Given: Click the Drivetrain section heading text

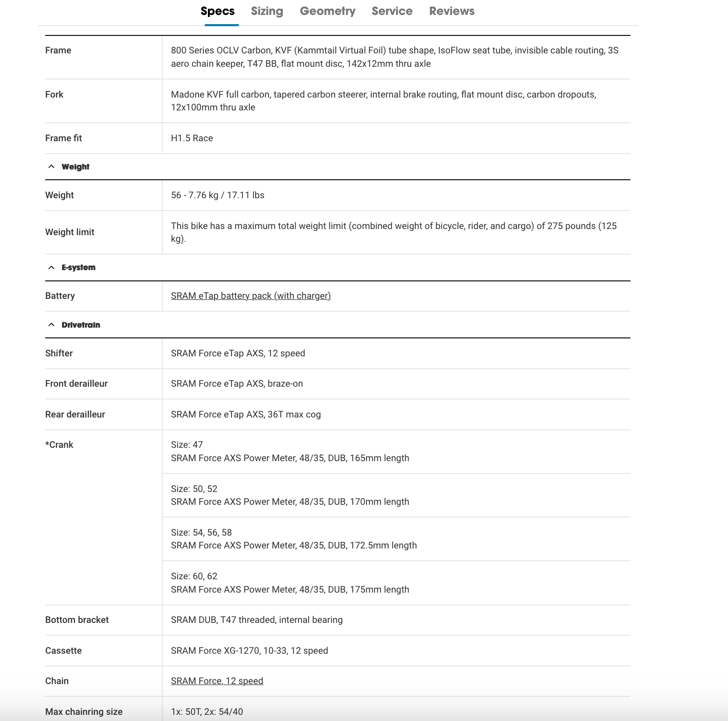Looking at the screenshot, I should point(81,325).
